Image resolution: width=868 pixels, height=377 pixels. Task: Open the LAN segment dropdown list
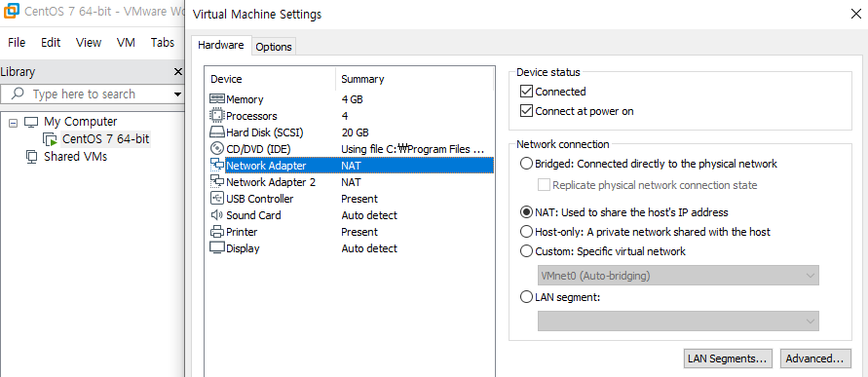678,321
